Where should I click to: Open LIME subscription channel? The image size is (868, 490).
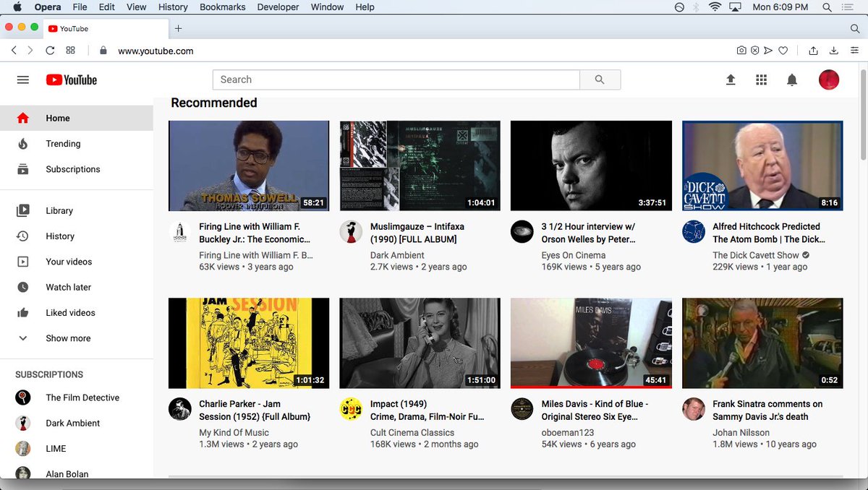click(x=77, y=449)
